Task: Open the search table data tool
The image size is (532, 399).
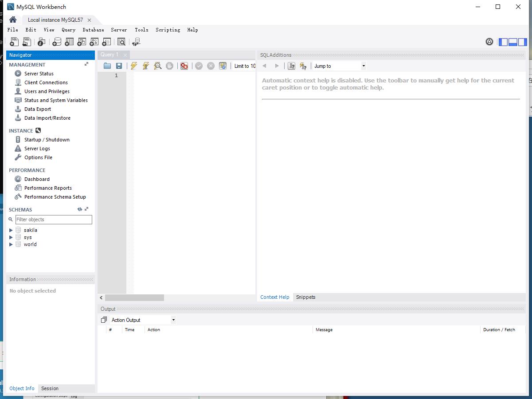Action: tap(121, 42)
